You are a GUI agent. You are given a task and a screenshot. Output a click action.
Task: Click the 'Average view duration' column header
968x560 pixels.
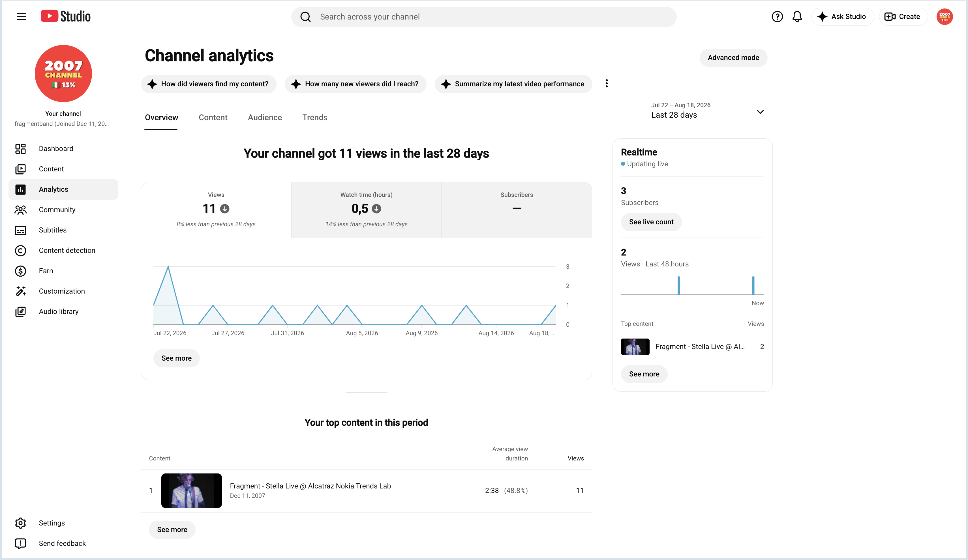510,454
